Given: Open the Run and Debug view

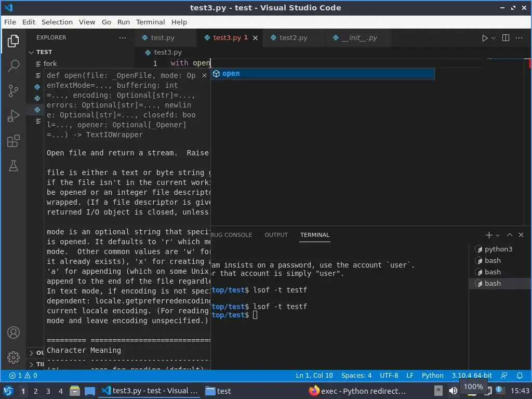Looking at the screenshot, I should [x=13, y=116].
